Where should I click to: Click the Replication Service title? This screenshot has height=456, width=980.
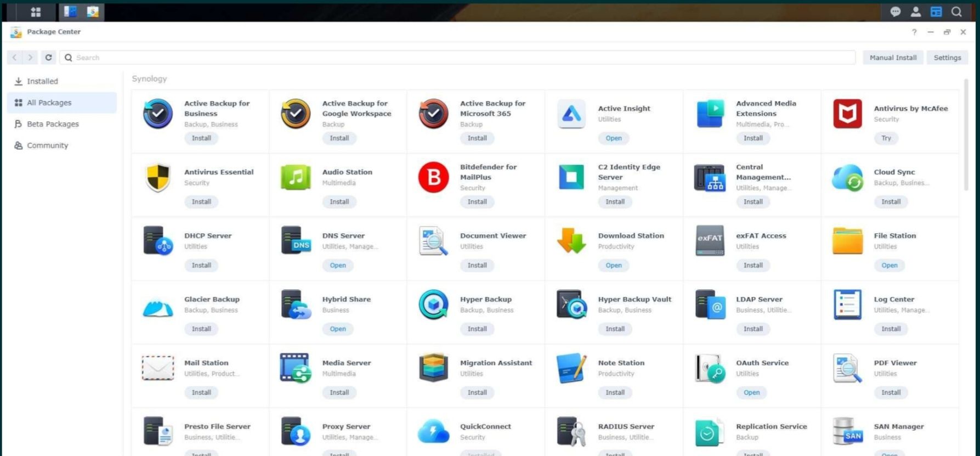tap(772, 426)
